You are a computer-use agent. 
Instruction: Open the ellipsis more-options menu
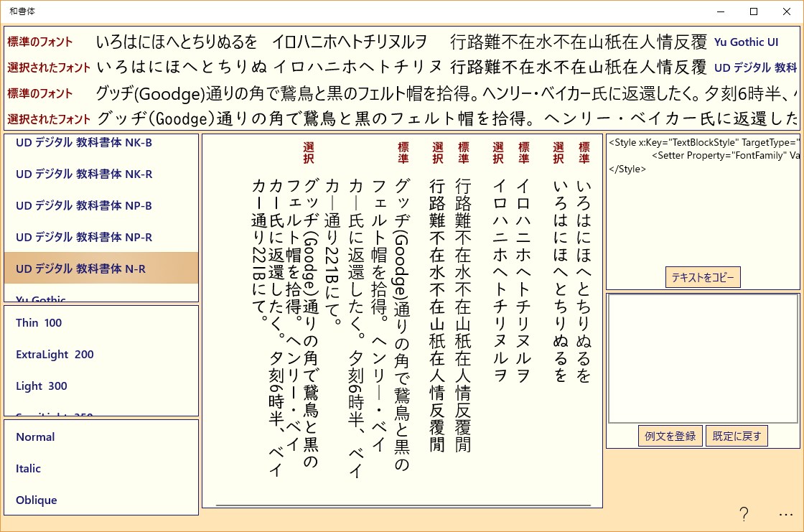click(785, 514)
